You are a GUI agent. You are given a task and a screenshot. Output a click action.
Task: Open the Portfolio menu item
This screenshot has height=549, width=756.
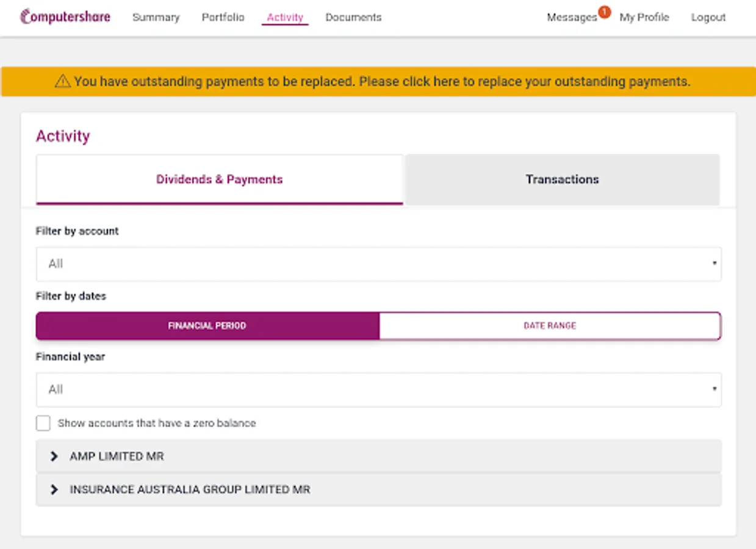click(x=223, y=17)
